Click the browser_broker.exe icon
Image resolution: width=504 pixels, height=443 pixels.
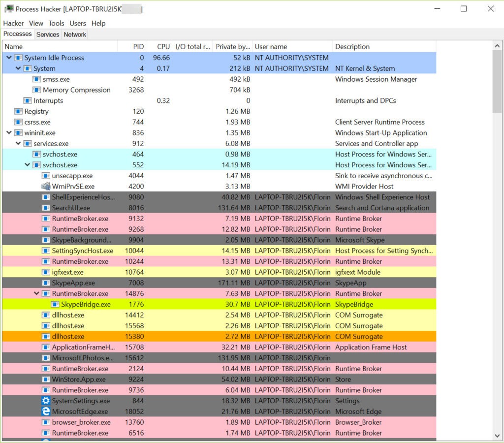tap(46, 422)
